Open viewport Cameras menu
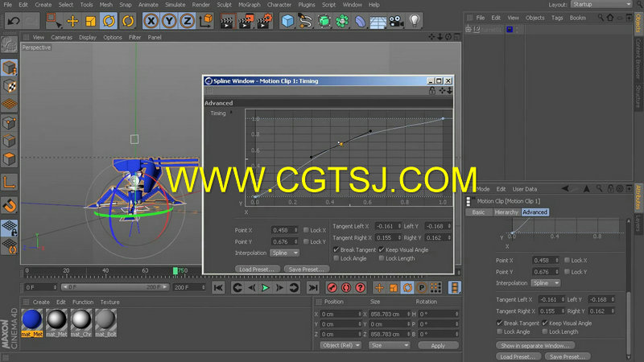The height and width of the screenshot is (362, 644). click(x=62, y=37)
